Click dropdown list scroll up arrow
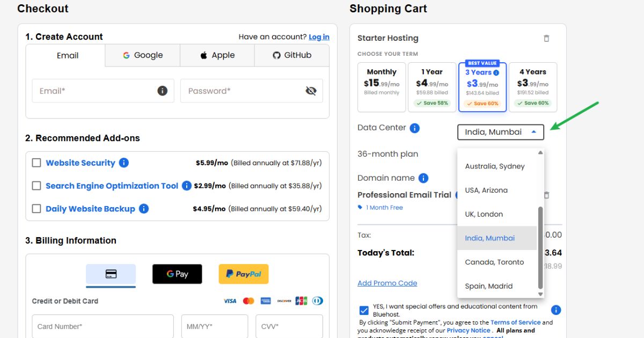The height and width of the screenshot is (338, 644). pos(540,152)
